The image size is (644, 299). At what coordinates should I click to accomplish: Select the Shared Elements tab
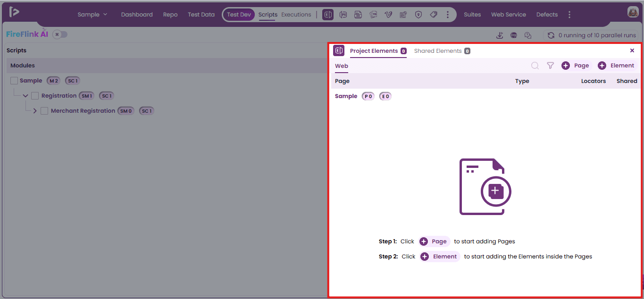click(x=442, y=51)
